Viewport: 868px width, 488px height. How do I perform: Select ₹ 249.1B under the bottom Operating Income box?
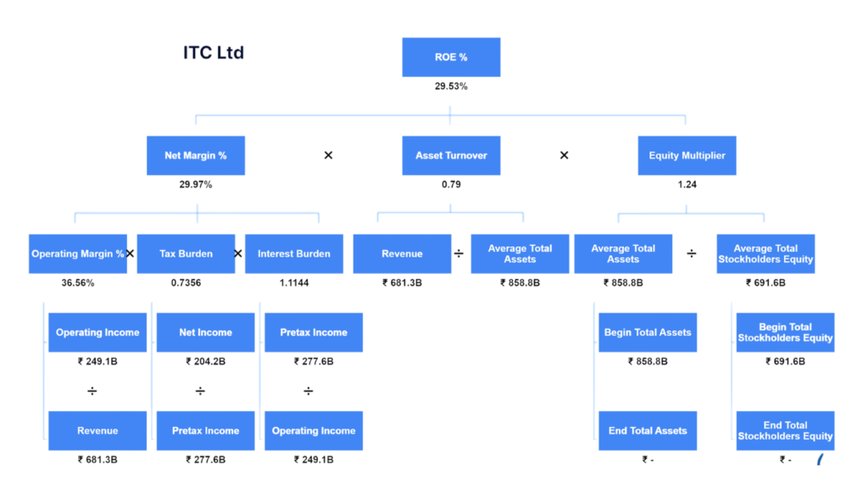[314, 460]
